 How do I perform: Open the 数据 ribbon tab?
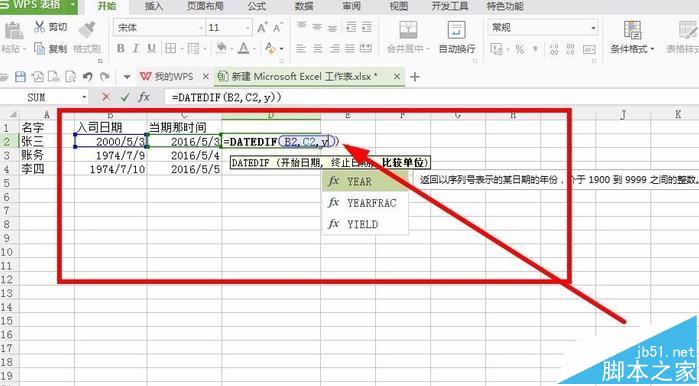pos(304,6)
